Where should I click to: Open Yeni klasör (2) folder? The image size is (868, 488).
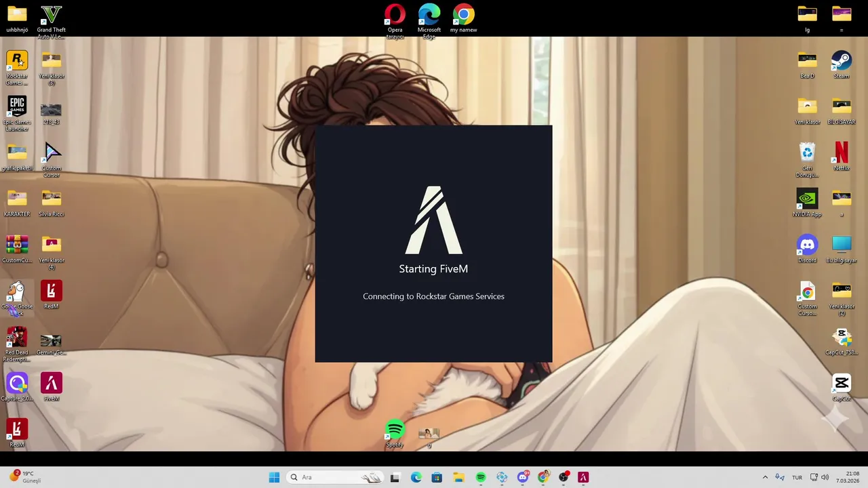(842, 298)
